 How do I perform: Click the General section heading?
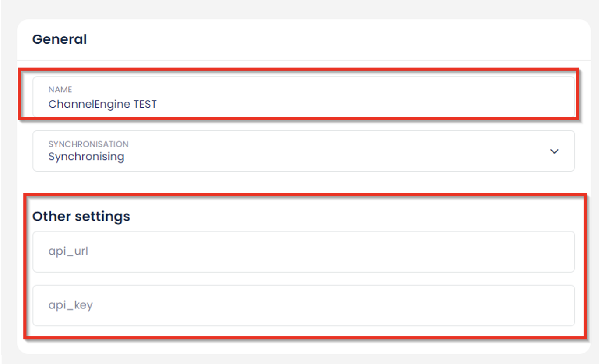coord(60,39)
